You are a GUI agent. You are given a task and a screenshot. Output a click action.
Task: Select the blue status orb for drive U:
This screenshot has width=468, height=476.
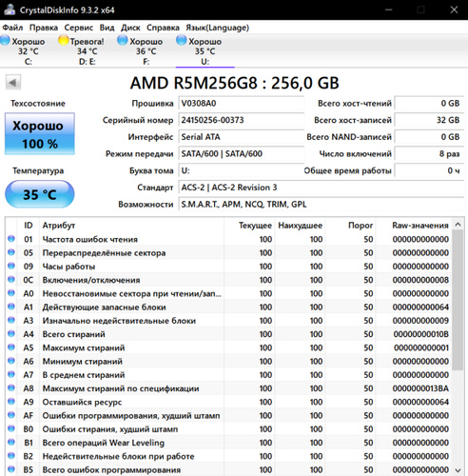click(x=182, y=40)
